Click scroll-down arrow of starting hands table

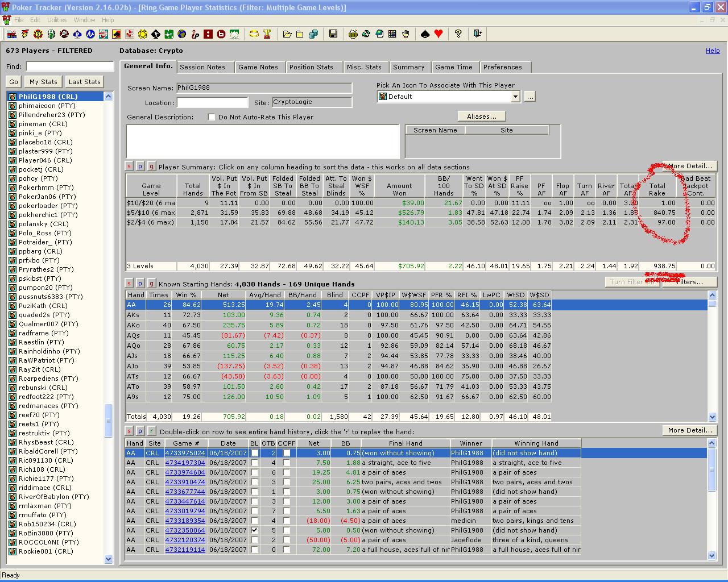(x=712, y=417)
